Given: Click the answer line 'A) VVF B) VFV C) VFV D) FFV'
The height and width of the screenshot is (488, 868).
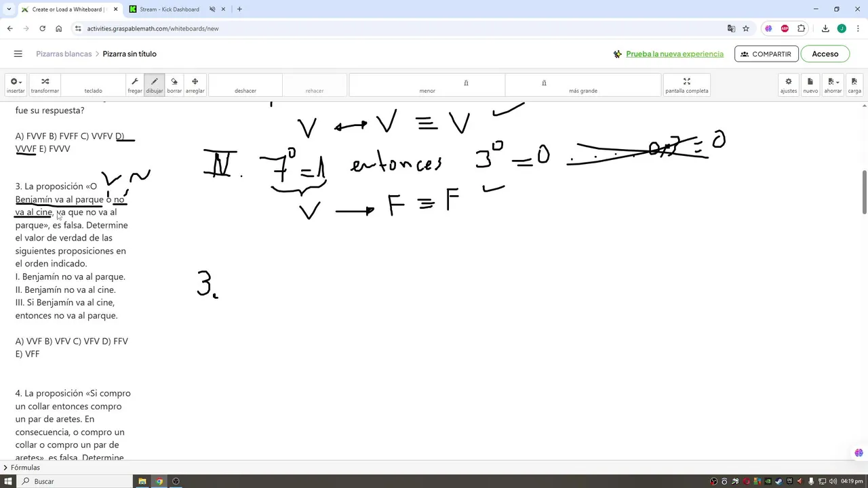Looking at the screenshot, I should pos(71,341).
